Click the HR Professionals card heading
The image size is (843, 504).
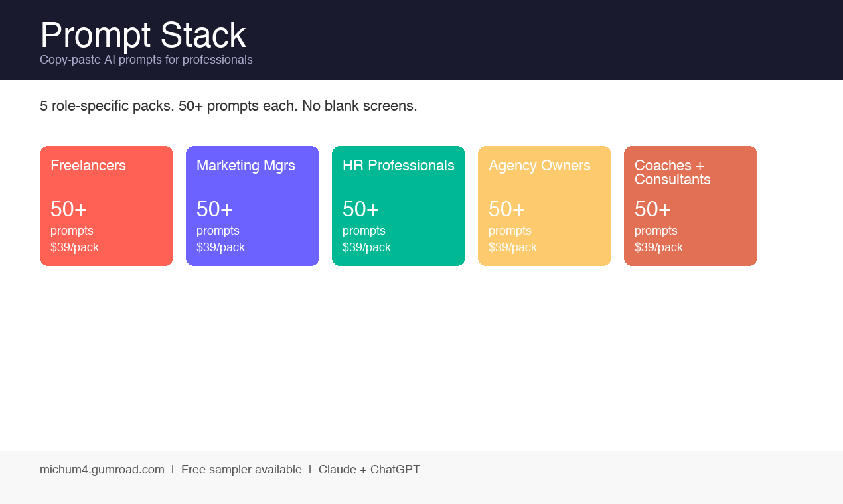point(398,165)
